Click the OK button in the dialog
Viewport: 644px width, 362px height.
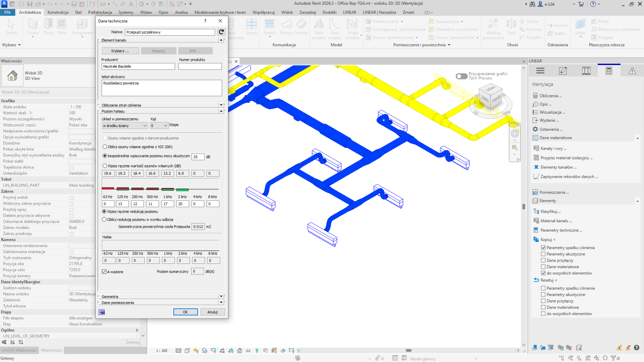tap(185, 312)
